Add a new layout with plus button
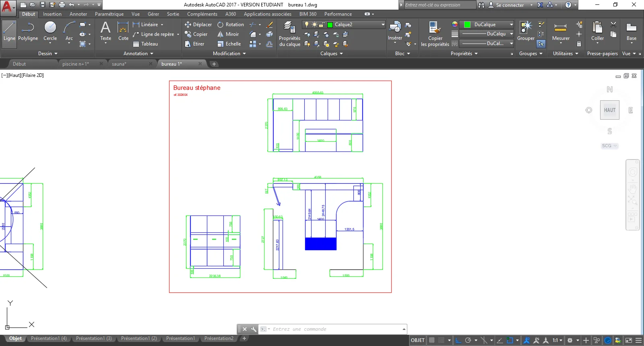644x346 pixels. [244, 338]
